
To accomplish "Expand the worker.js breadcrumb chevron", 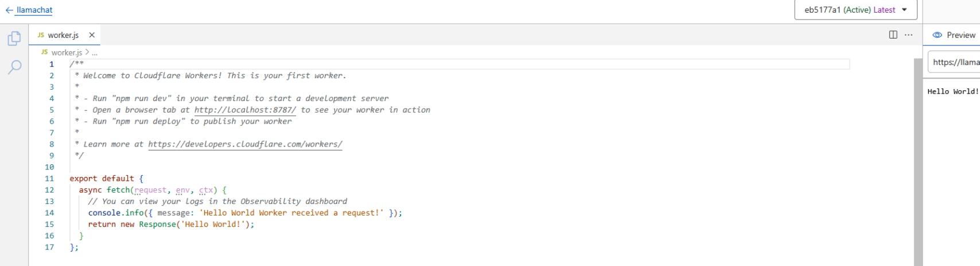I will [x=87, y=52].
